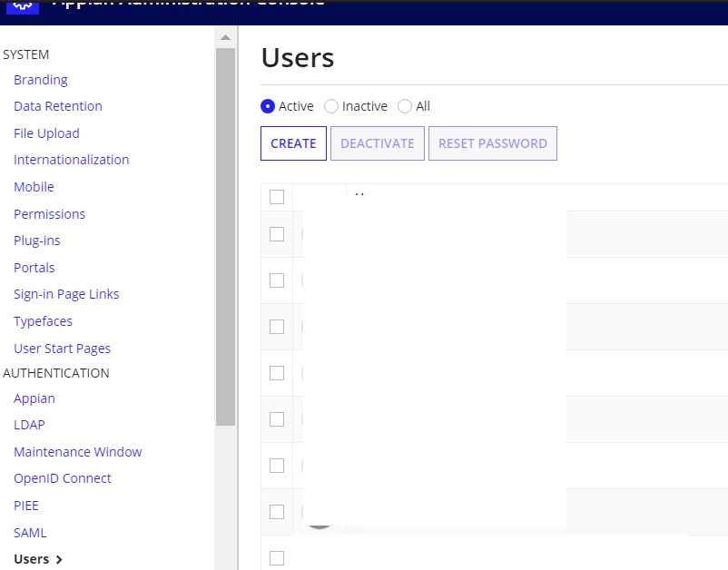Click the RESET PASSWORD button

(x=493, y=143)
